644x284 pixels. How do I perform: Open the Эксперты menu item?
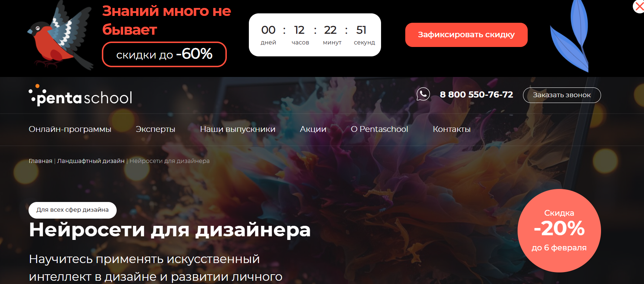pyautogui.click(x=155, y=129)
